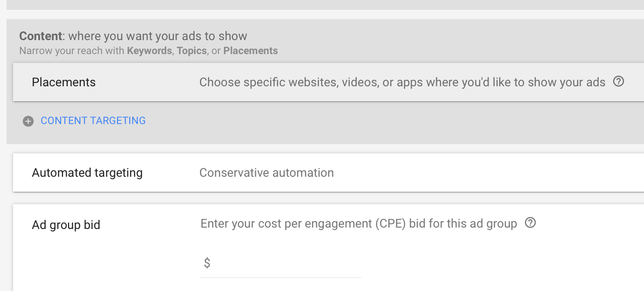Screen dimensions: 644x291
Task: Select the Ad group bid label
Action: tap(66, 225)
